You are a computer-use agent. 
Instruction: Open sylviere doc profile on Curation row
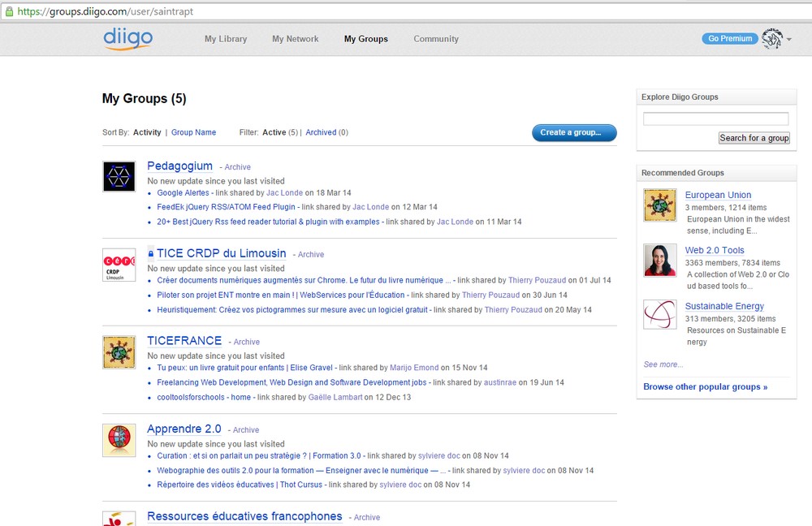[x=438, y=455]
